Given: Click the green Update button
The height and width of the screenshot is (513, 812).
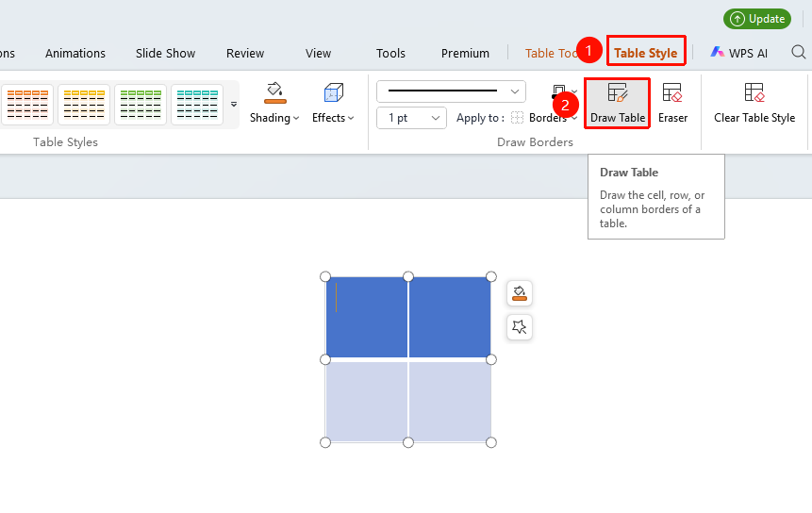Looking at the screenshot, I should pos(757,19).
